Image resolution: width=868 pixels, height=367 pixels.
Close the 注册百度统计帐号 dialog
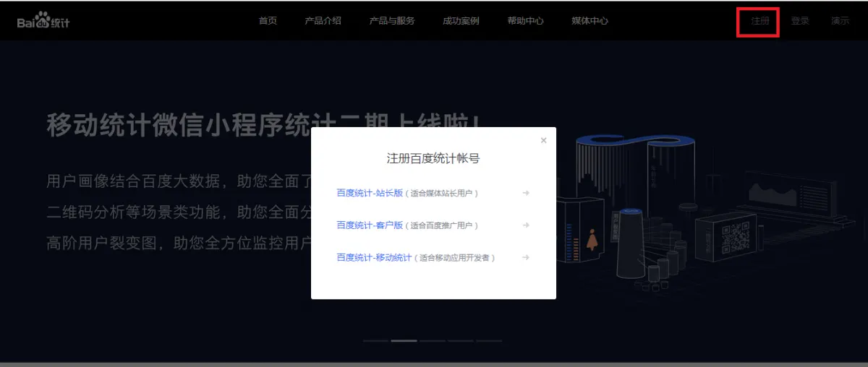coord(543,140)
